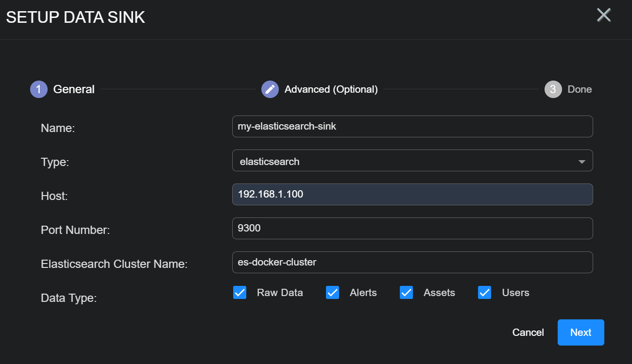Uncheck the Raw Data checkbox
This screenshot has height=364, width=632.
click(240, 293)
